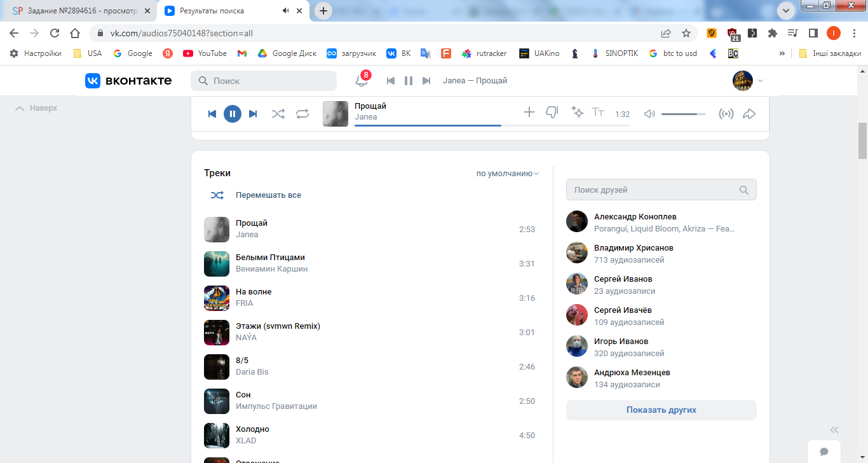The width and height of the screenshot is (868, 463).
Task: Focus the VK Поиск search field
Action: point(264,81)
